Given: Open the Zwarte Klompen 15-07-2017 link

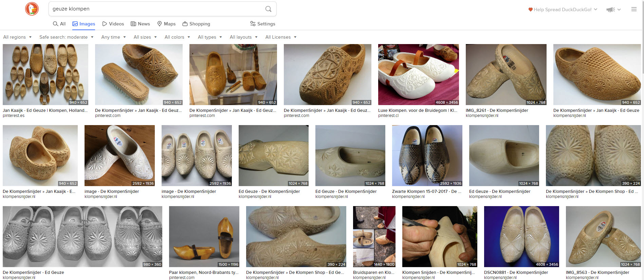Looking at the screenshot, I should 427,191.
